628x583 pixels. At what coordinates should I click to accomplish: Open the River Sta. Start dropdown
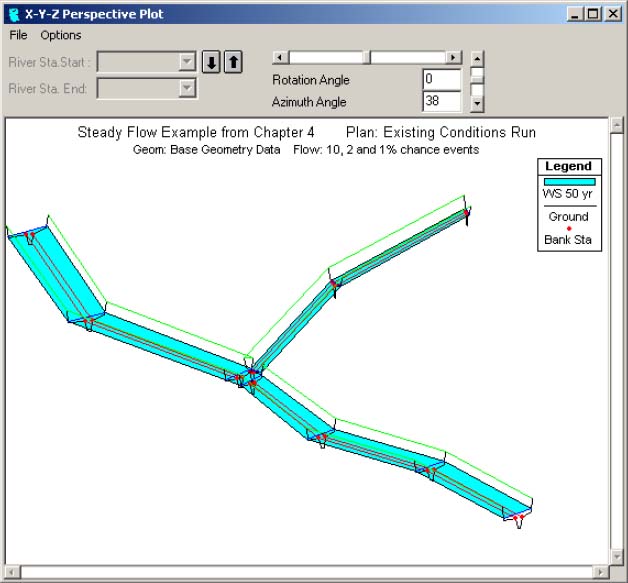point(185,62)
